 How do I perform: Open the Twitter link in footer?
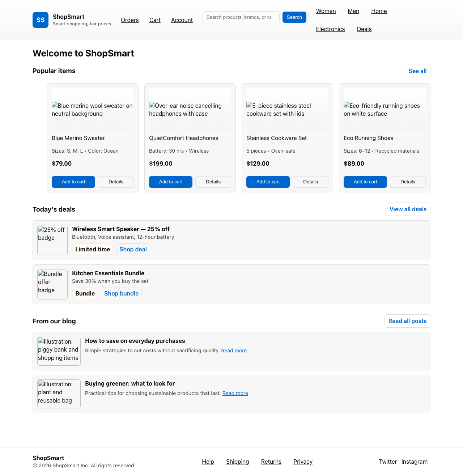388,462
